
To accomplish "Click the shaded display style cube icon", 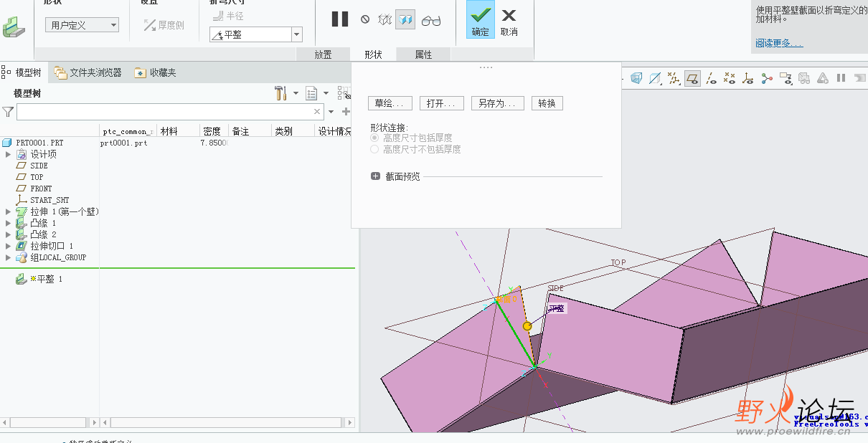I will pyautogui.click(x=636, y=78).
